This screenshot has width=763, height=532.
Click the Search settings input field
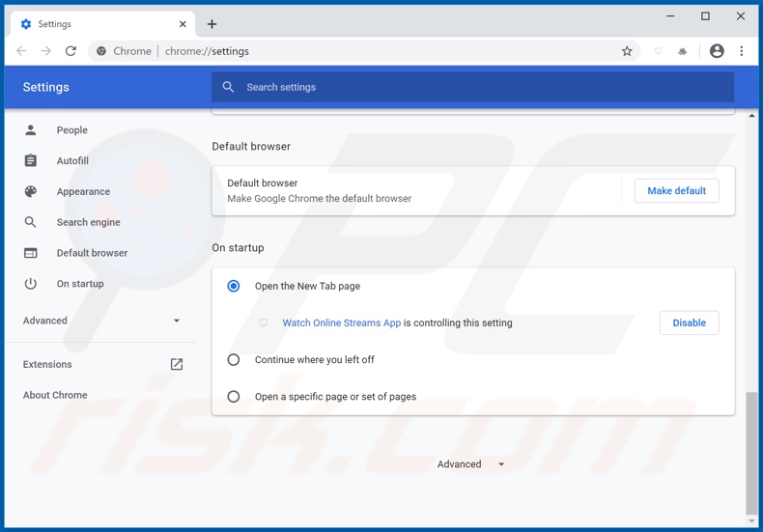473,87
